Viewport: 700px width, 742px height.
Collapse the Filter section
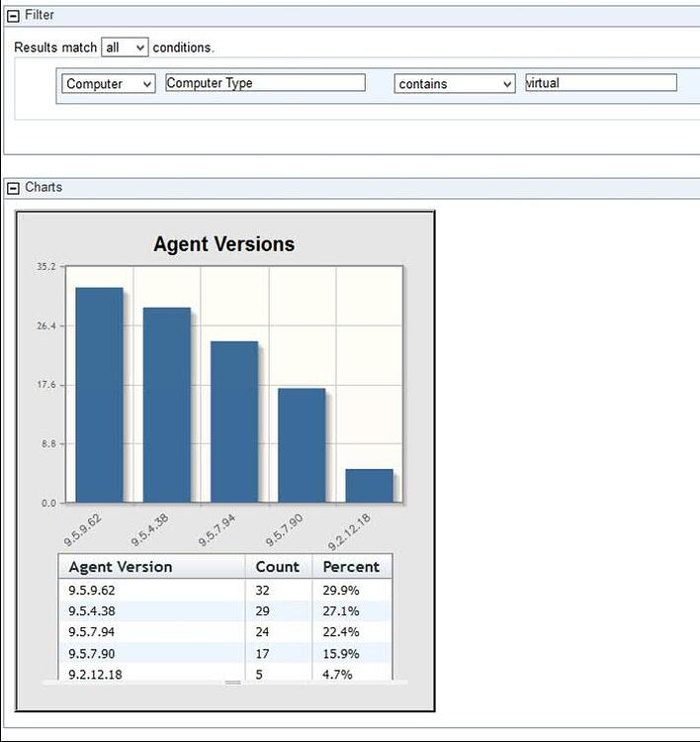pos(13,16)
